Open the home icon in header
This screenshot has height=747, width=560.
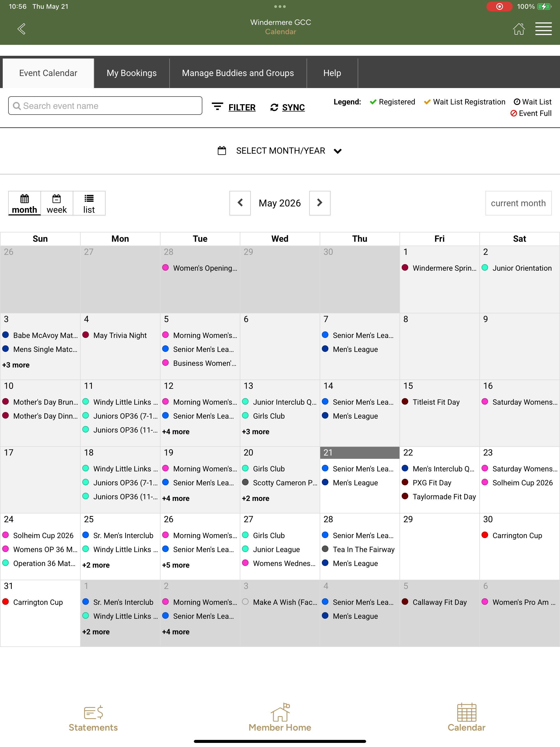(x=519, y=29)
